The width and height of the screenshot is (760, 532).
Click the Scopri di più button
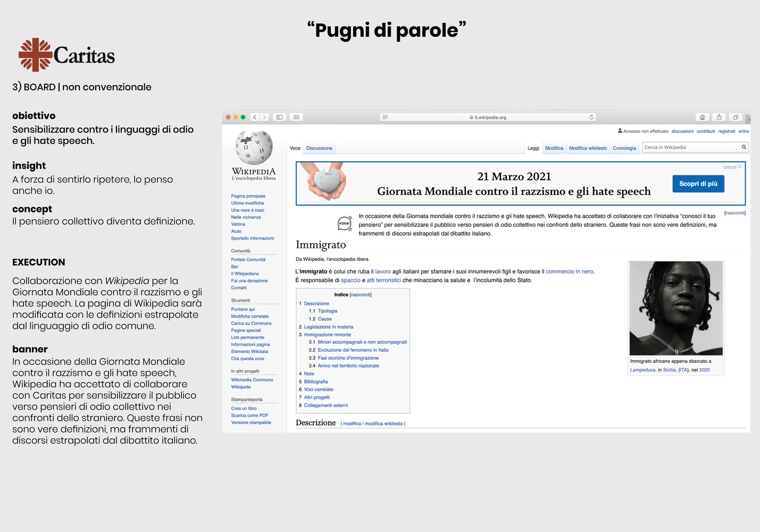pos(698,184)
